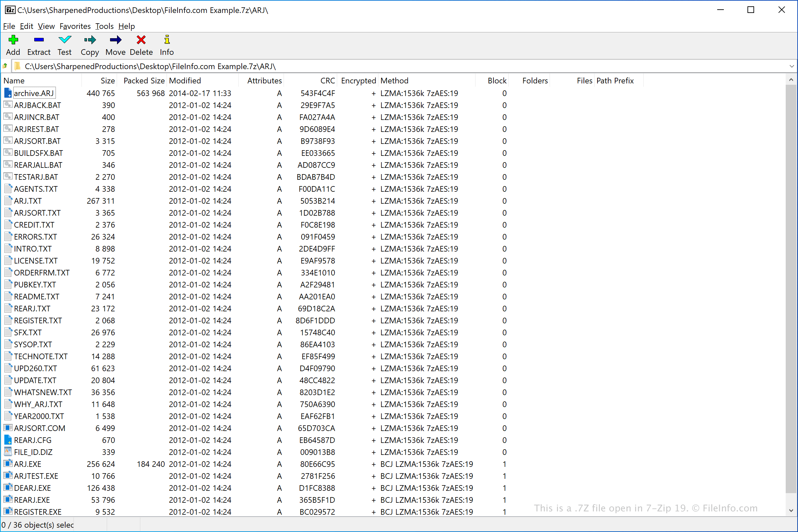Click the Encrypted column header
The image size is (798, 532).
point(357,80)
